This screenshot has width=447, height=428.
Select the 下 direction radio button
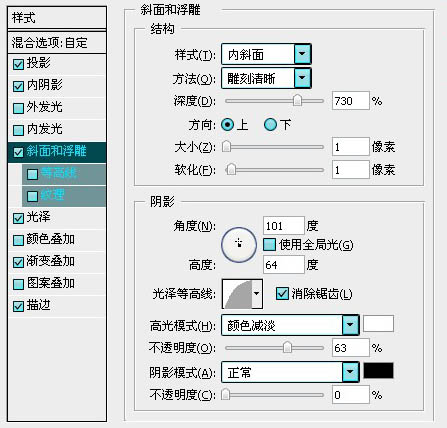click(270, 125)
